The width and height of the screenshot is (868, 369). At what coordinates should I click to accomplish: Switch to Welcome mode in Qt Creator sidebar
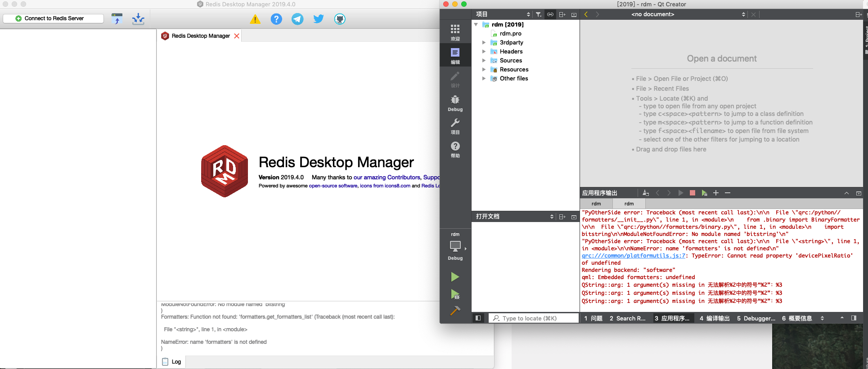(455, 32)
